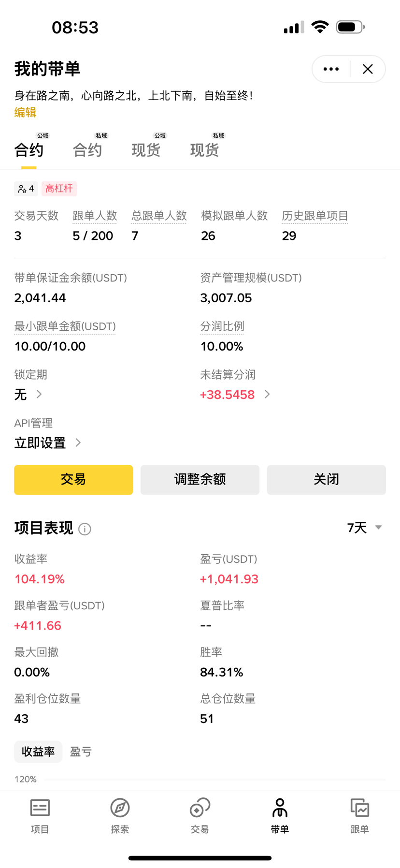The image size is (400, 868).
Task: Open the 7天 period dropdown
Action: pyautogui.click(x=365, y=528)
